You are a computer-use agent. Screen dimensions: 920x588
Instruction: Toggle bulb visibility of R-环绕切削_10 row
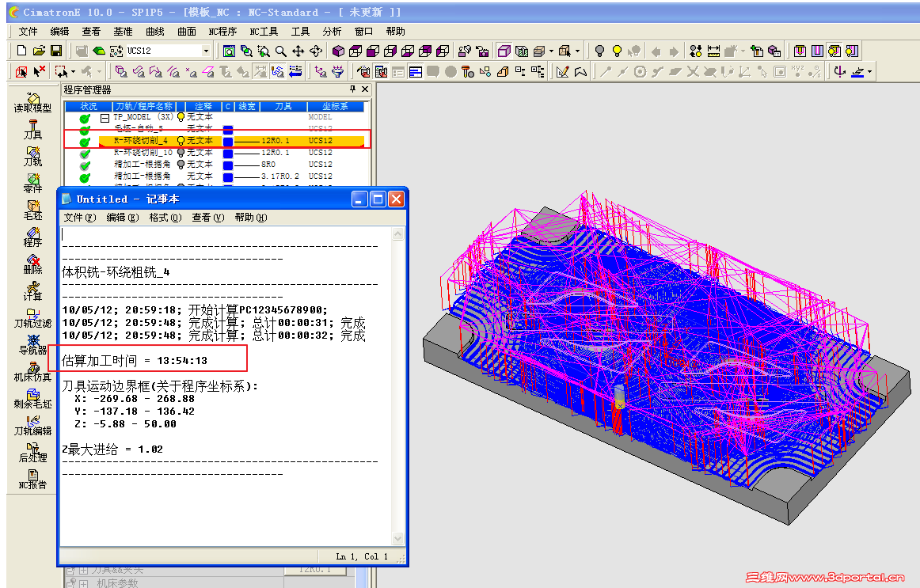click(181, 153)
